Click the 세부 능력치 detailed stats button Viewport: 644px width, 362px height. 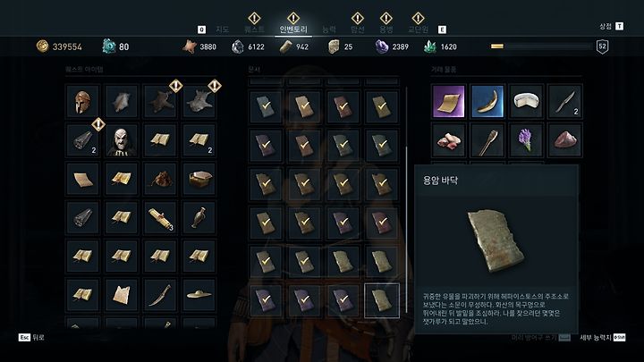603,337
